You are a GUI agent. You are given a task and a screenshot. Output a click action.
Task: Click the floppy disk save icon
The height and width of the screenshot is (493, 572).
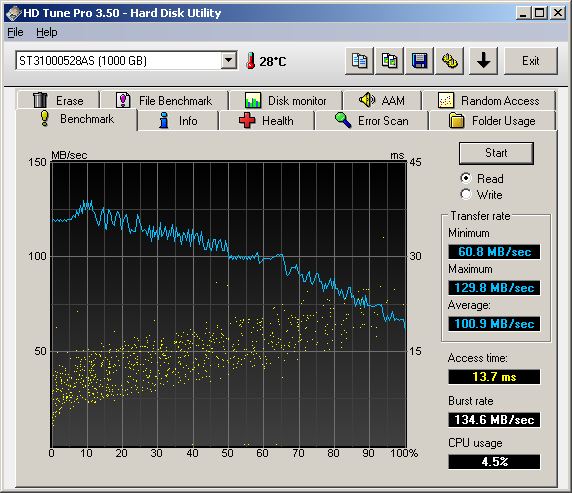[420, 61]
